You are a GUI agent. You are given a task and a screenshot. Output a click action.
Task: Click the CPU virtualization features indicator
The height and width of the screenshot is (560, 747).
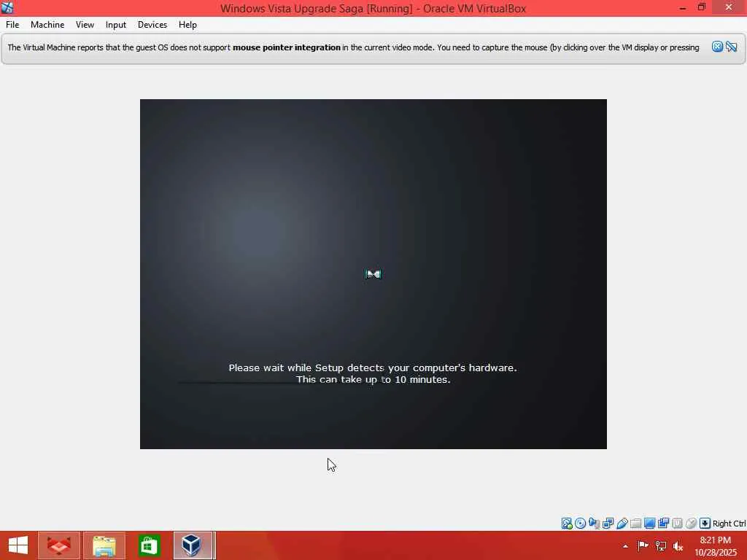[677, 524]
